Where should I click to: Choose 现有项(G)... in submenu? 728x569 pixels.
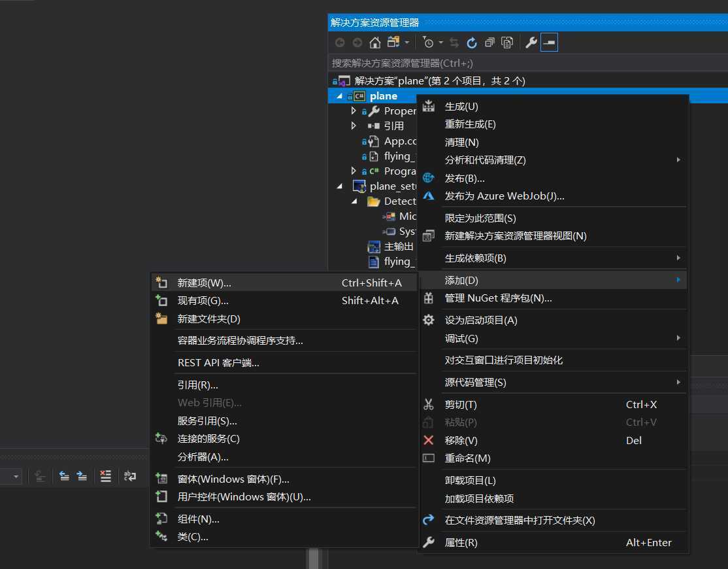tap(284, 301)
